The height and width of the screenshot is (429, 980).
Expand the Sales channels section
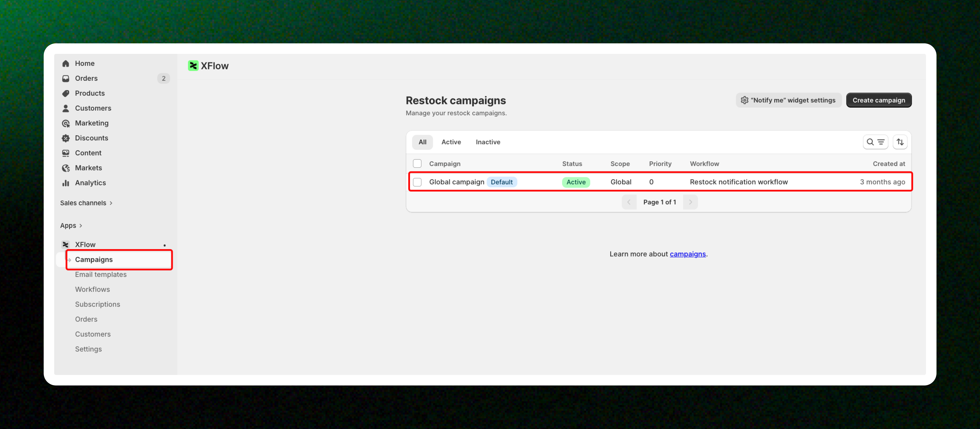tap(86, 203)
